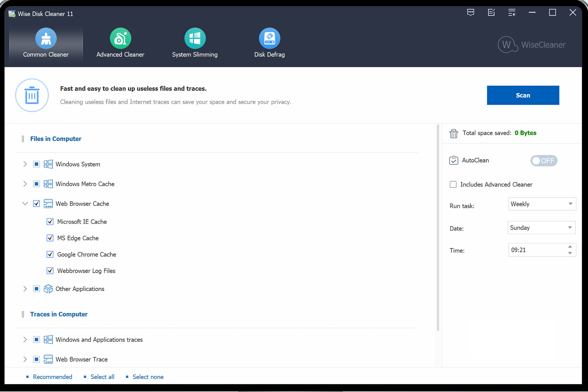Image resolution: width=588 pixels, height=392 pixels.
Task: Click the AutoClean calendar check icon
Action: pyautogui.click(x=453, y=160)
